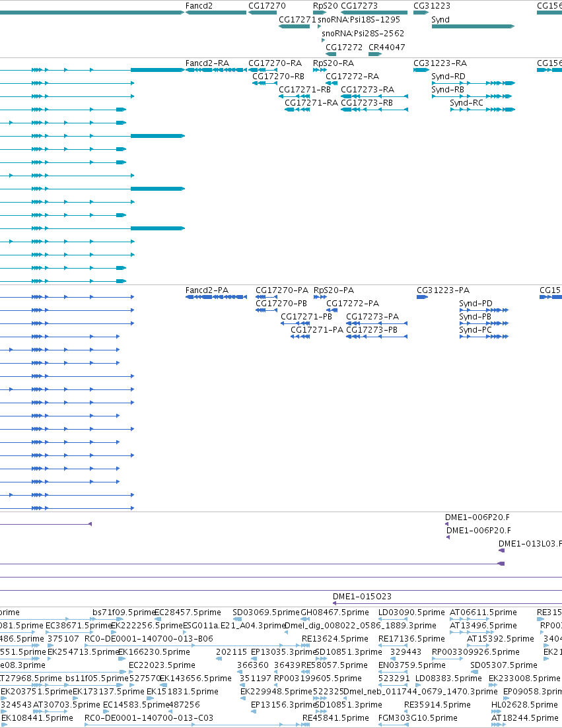This screenshot has height=728, width=562.
Task: Click protein RpS20-PA
Action: coord(334,290)
